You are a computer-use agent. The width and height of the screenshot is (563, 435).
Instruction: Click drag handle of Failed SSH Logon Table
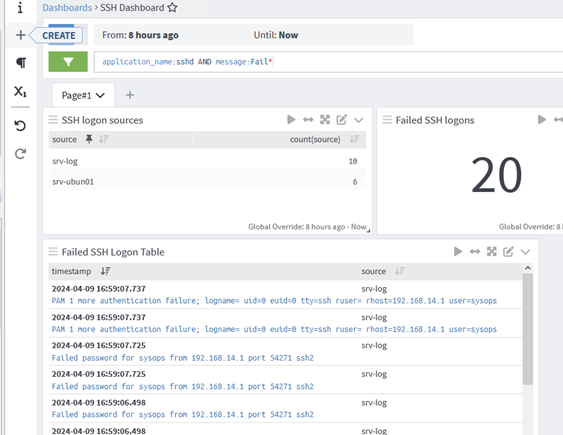click(x=53, y=252)
